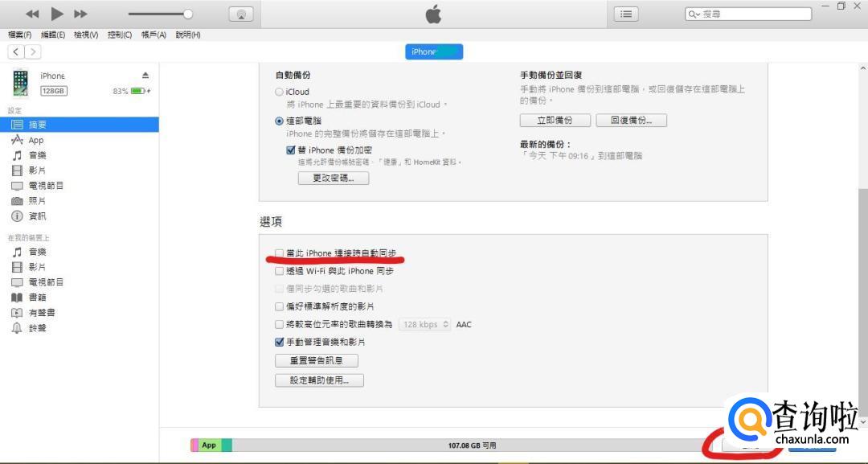Select the iCloud backup radio button
The height and width of the screenshot is (464, 868).
(280, 92)
